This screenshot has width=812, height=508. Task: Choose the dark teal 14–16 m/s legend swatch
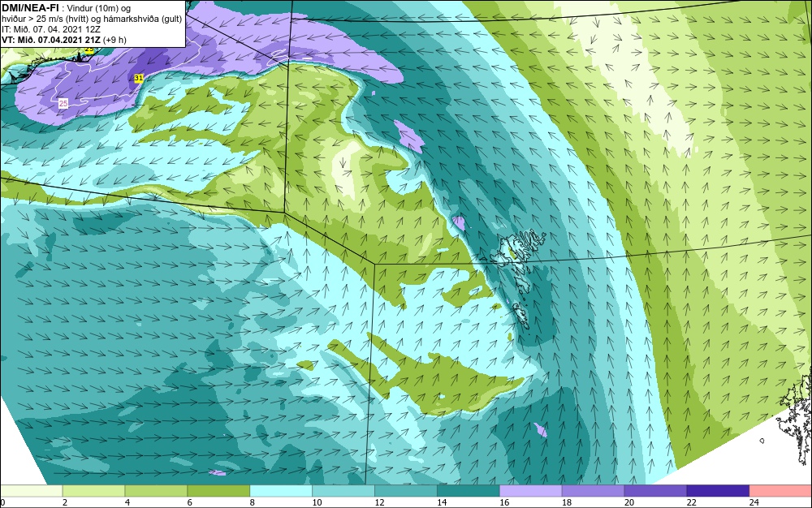469,491
